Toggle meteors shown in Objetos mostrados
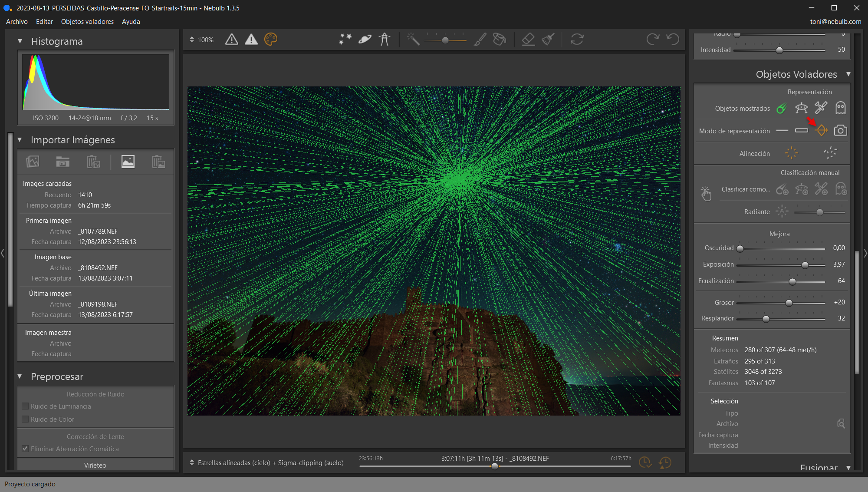Viewport: 868px width, 492px height. [x=782, y=108]
